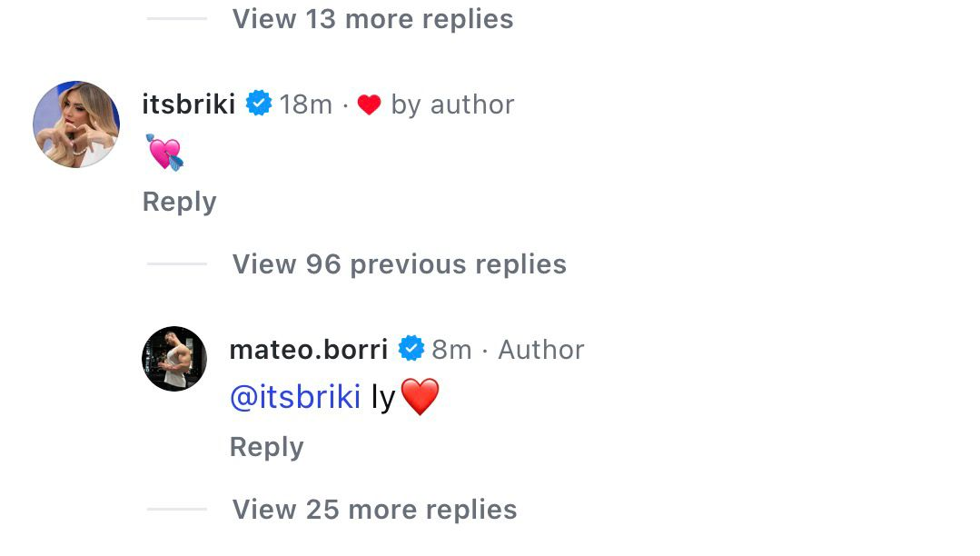Reply to itsbriki's comment
980x556 pixels.
pyautogui.click(x=179, y=202)
